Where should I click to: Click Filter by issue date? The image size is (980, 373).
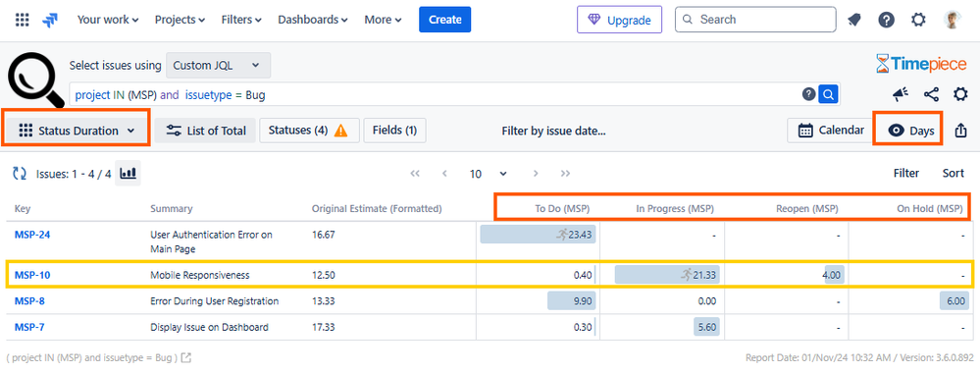553,131
